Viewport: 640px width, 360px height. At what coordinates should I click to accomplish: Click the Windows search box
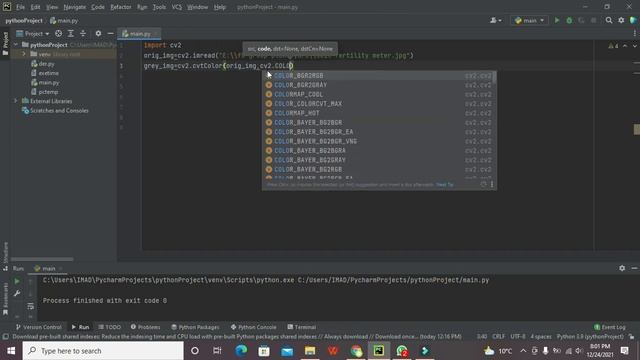(103, 351)
